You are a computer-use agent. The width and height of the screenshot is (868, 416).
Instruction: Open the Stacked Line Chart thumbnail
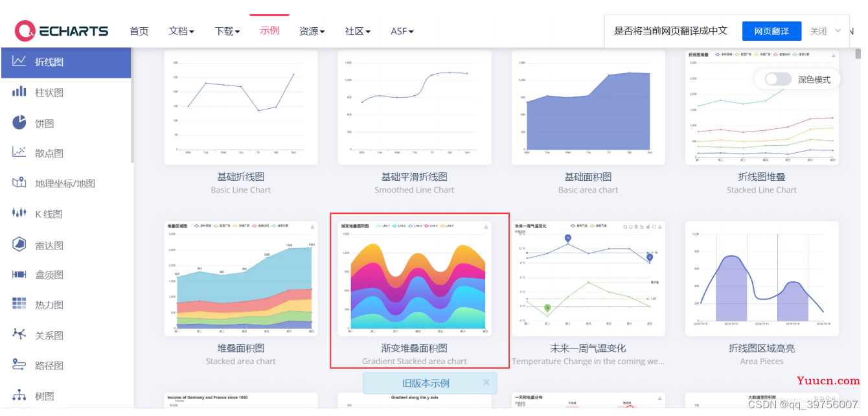pos(762,107)
